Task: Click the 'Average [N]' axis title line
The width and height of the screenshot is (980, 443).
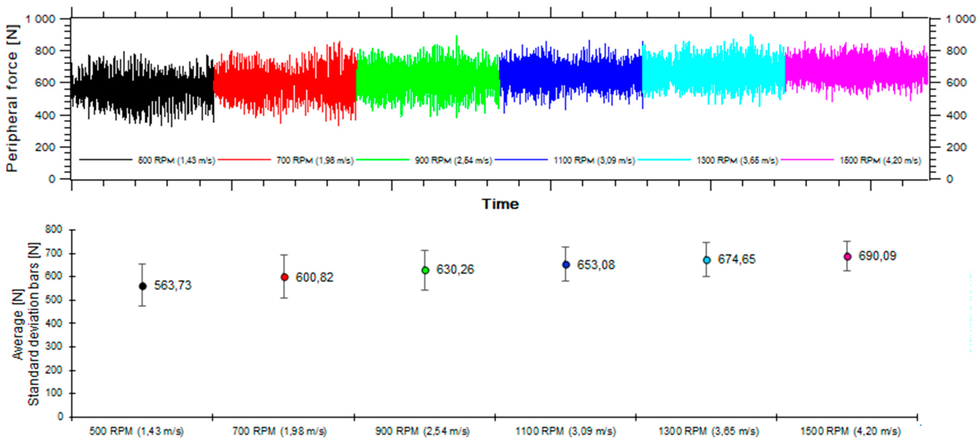Action: click(x=18, y=324)
